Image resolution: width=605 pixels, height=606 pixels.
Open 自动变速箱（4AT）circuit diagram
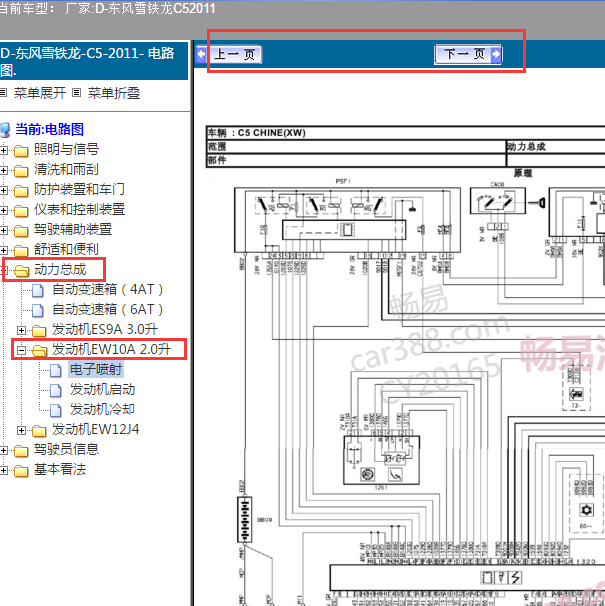(108, 289)
